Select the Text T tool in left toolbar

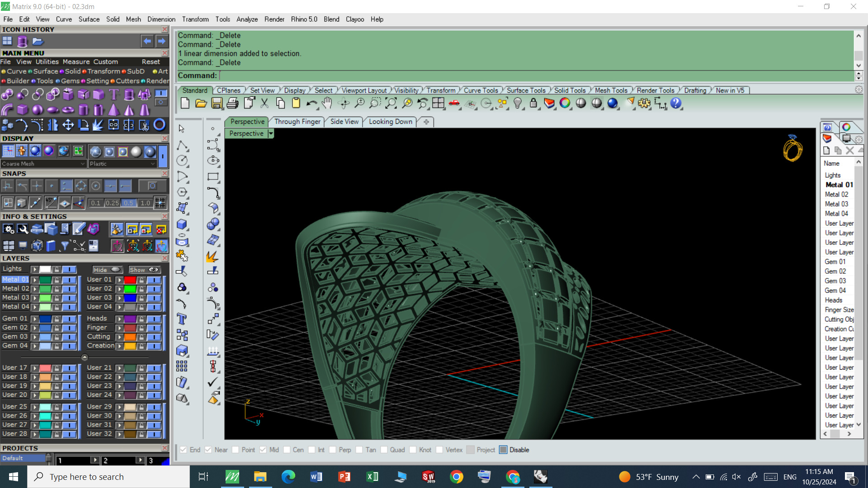tap(182, 319)
